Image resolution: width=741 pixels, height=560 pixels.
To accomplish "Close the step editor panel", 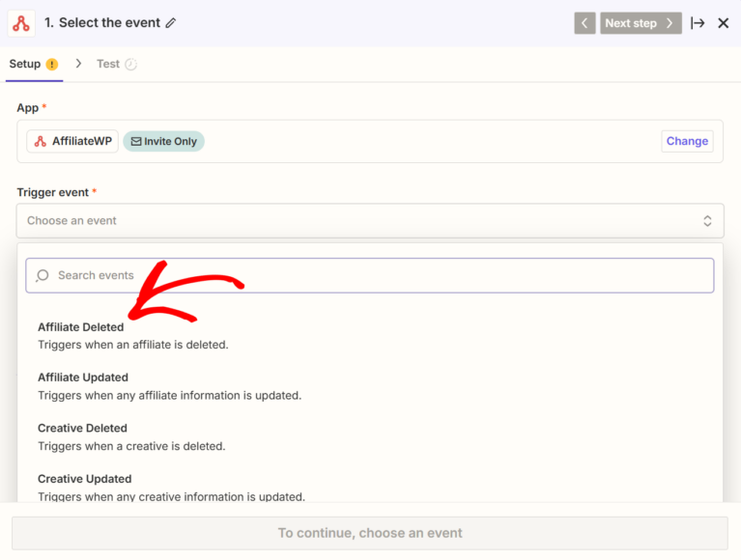I will (x=723, y=23).
